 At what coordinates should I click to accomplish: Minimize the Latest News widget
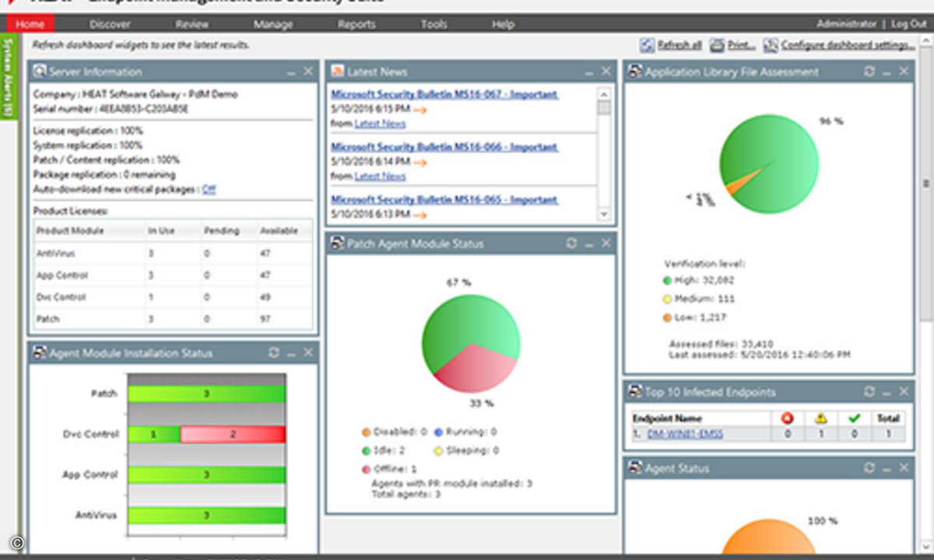[588, 72]
